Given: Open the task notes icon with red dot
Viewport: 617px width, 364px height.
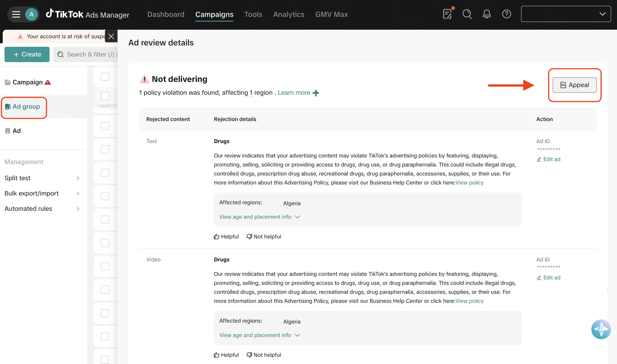Looking at the screenshot, I should pyautogui.click(x=448, y=14).
